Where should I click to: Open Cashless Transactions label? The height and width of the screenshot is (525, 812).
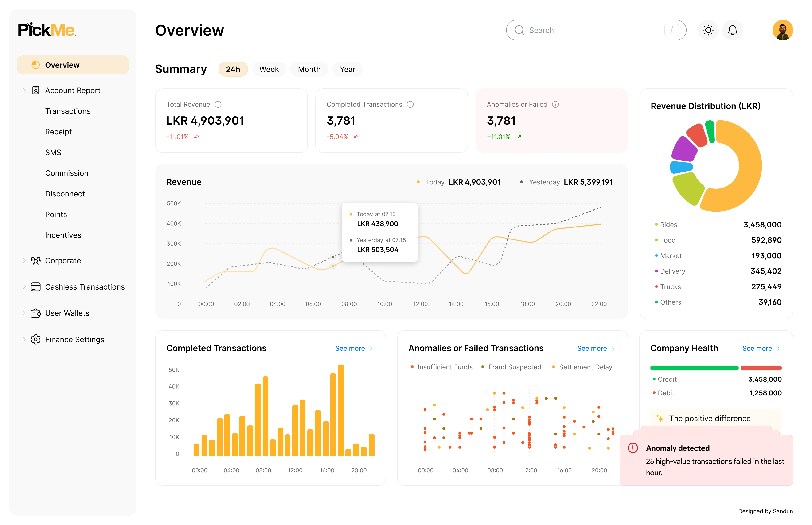tap(85, 287)
